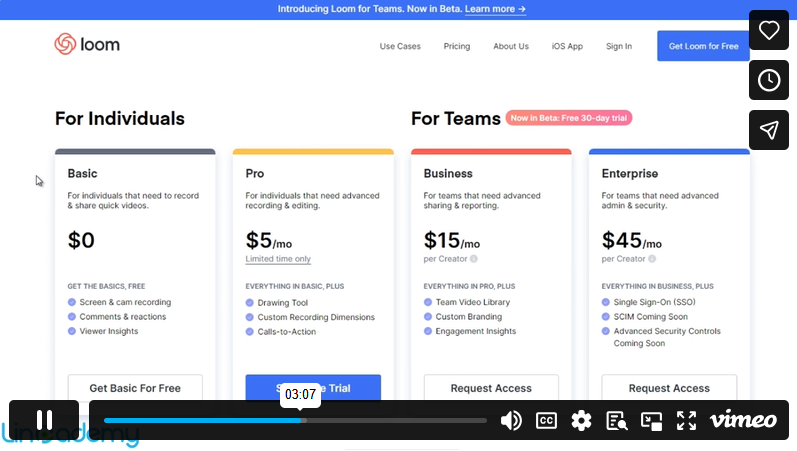
Task: Click the Sign In link
Action: (619, 46)
